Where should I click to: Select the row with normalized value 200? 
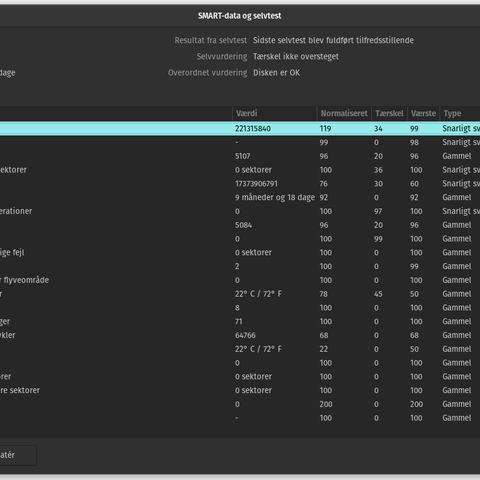(x=240, y=404)
